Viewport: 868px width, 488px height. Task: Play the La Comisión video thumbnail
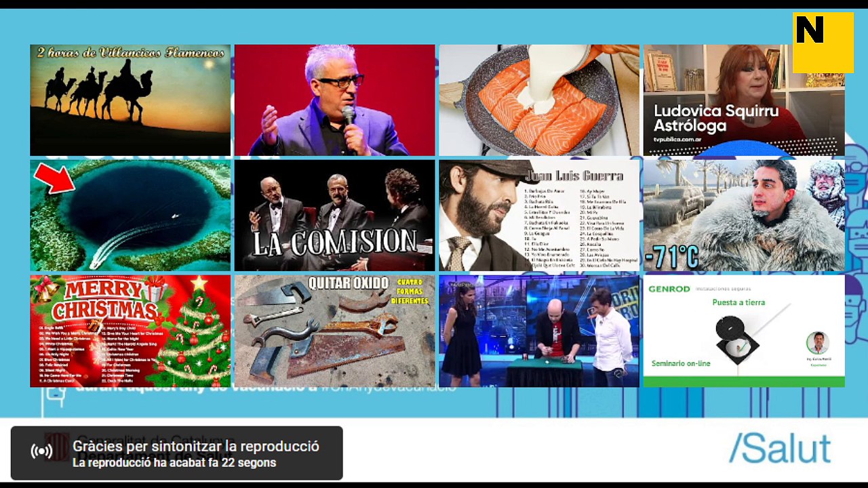[x=334, y=216]
